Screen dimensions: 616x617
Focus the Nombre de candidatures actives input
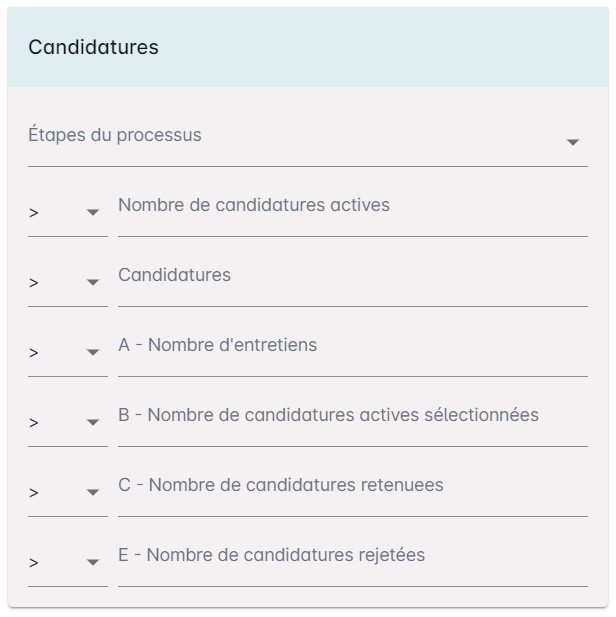tap(353, 212)
